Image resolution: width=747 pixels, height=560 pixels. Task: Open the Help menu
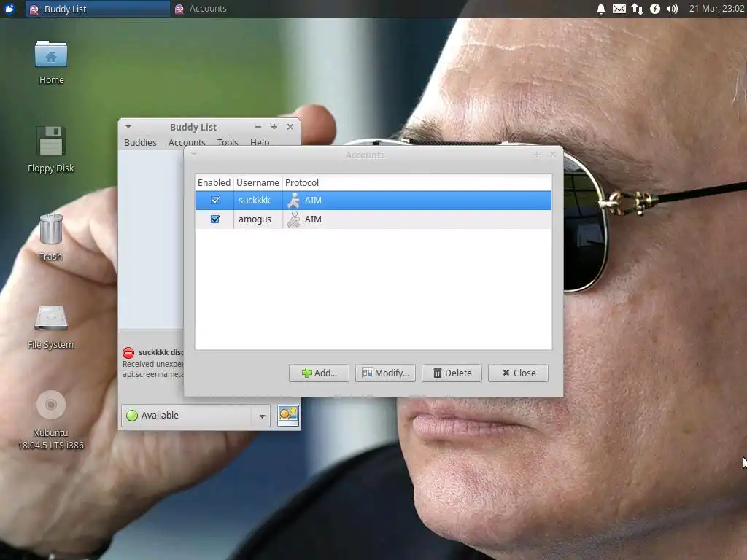click(x=260, y=142)
